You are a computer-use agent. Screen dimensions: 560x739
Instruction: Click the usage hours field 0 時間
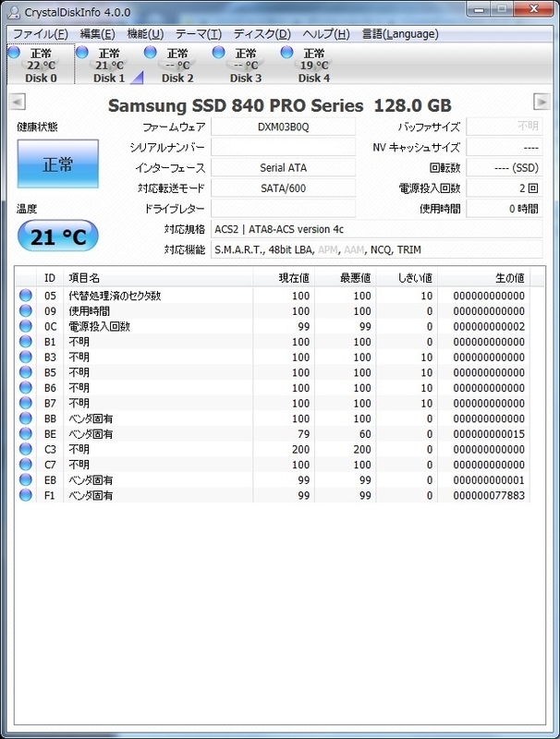click(505, 209)
